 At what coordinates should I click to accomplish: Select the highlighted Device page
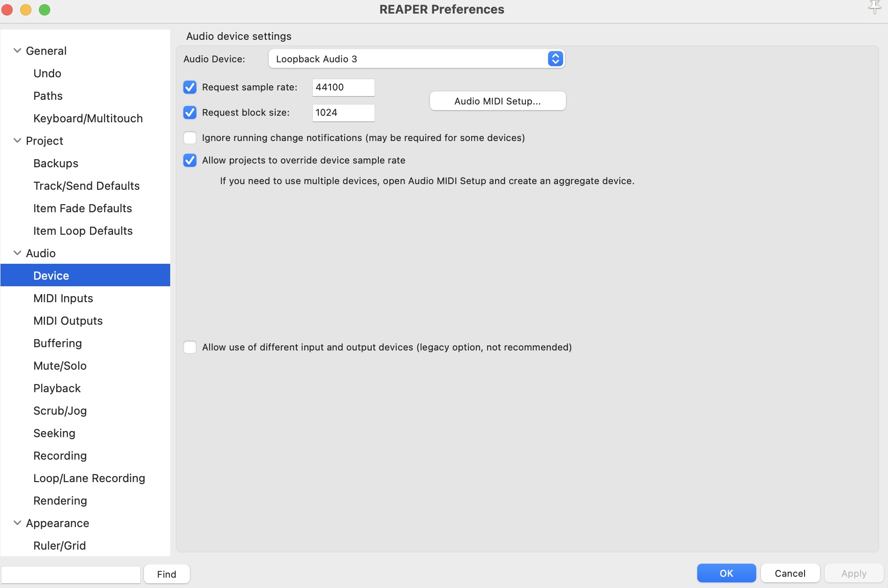click(85, 275)
